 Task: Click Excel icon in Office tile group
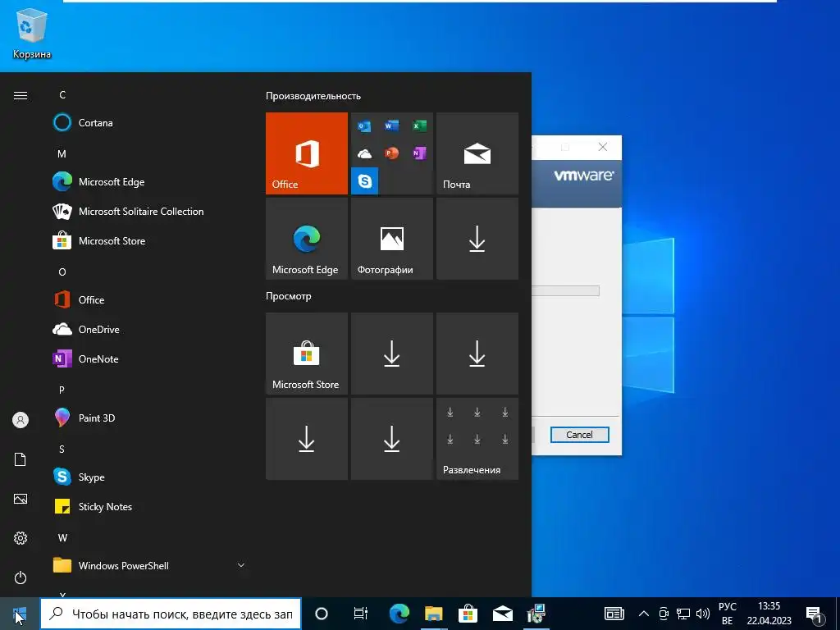click(x=419, y=126)
